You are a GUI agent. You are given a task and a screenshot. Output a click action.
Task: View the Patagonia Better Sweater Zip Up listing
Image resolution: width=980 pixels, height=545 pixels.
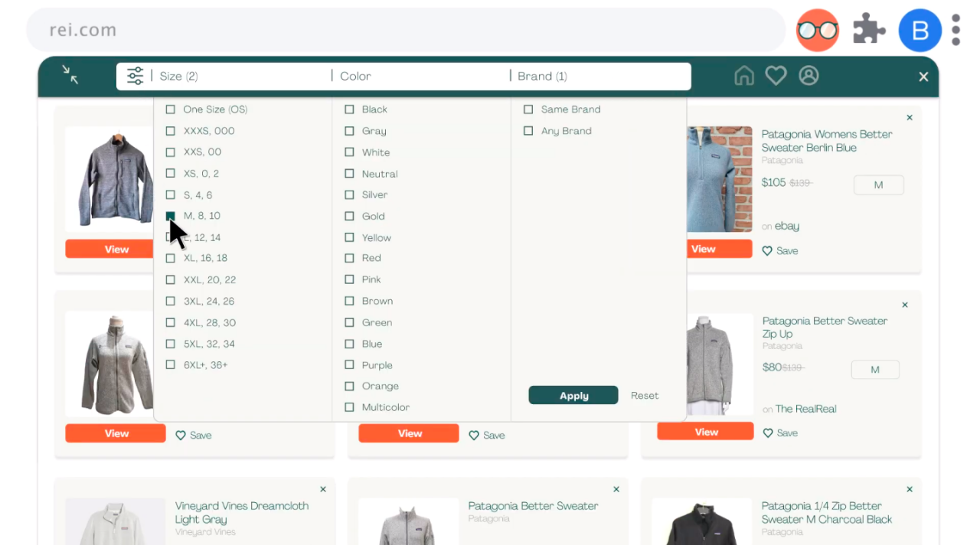point(705,432)
